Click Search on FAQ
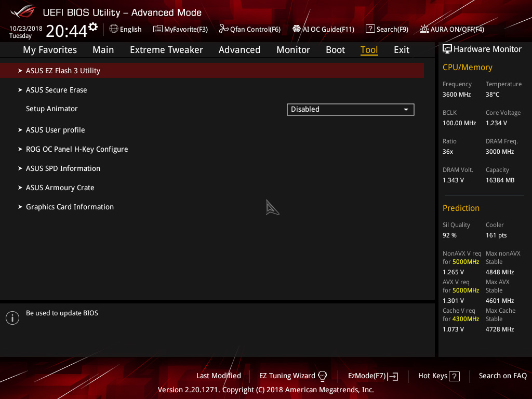 (502, 376)
